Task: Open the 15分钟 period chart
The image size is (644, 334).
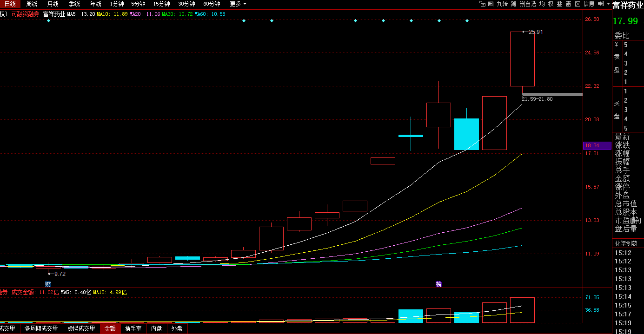Action: pyautogui.click(x=161, y=4)
